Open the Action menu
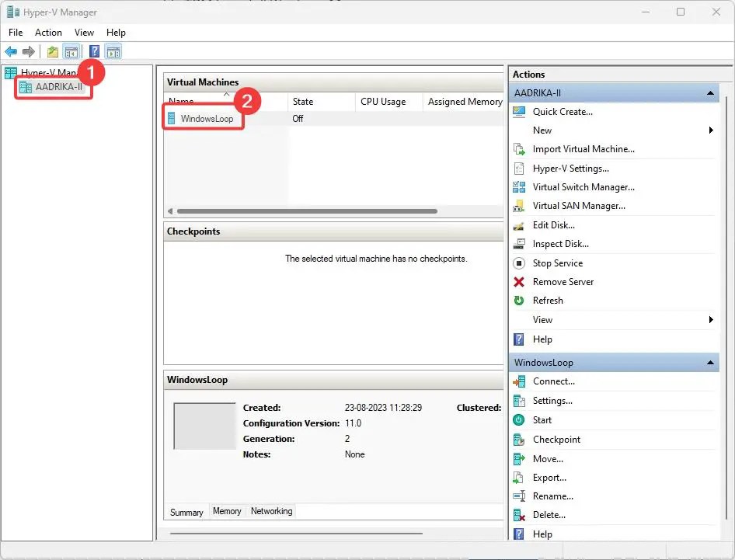Image resolution: width=735 pixels, height=560 pixels. point(48,33)
